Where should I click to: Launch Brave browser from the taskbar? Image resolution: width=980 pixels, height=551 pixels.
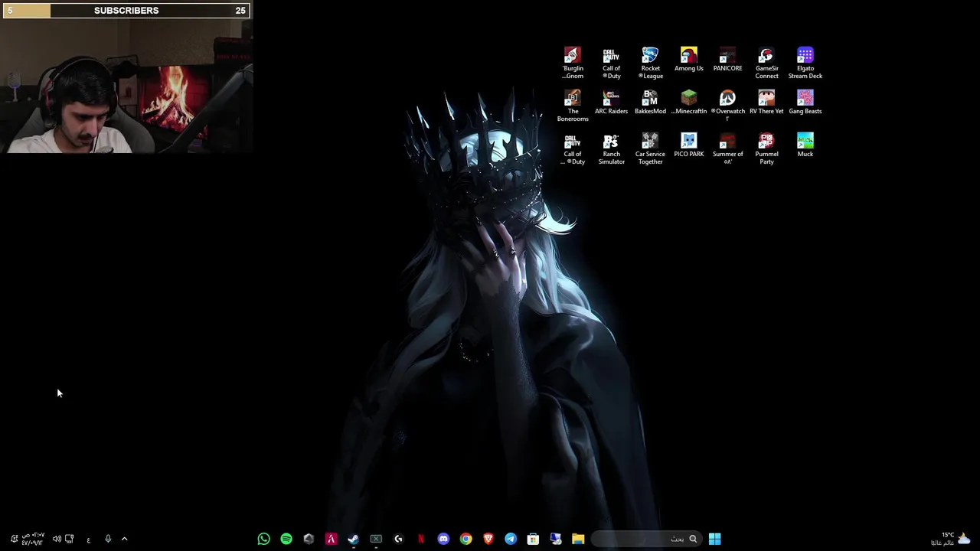pyautogui.click(x=488, y=539)
